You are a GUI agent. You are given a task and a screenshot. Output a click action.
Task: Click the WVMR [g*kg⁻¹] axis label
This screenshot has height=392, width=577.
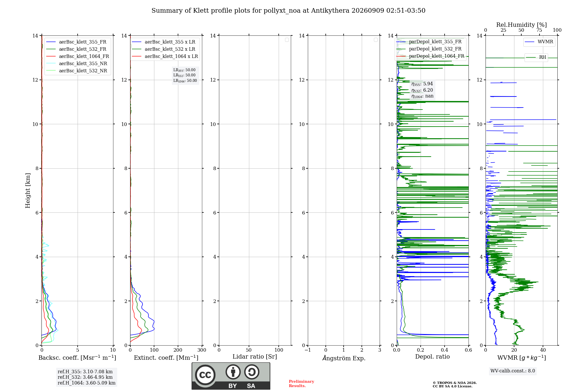(x=522, y=358)
